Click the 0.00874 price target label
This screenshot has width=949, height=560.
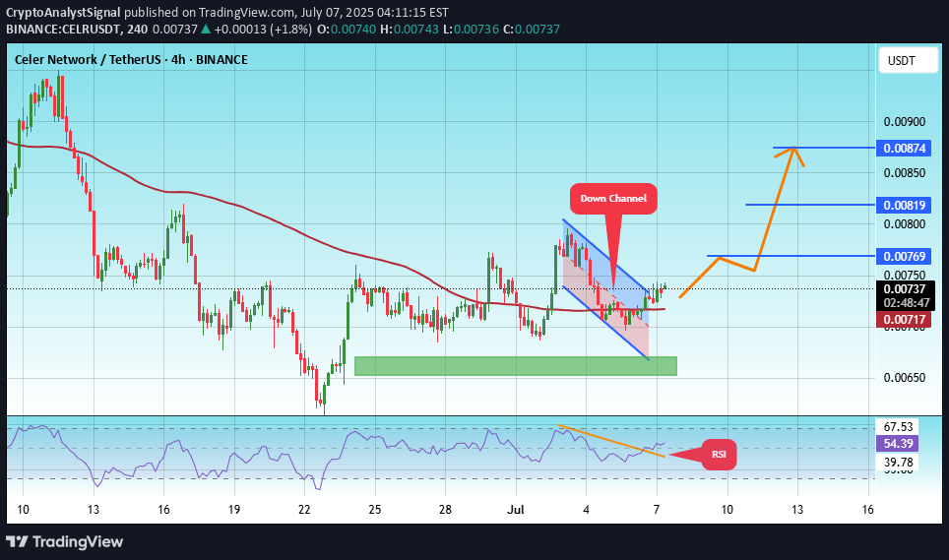tap(904, 149)
